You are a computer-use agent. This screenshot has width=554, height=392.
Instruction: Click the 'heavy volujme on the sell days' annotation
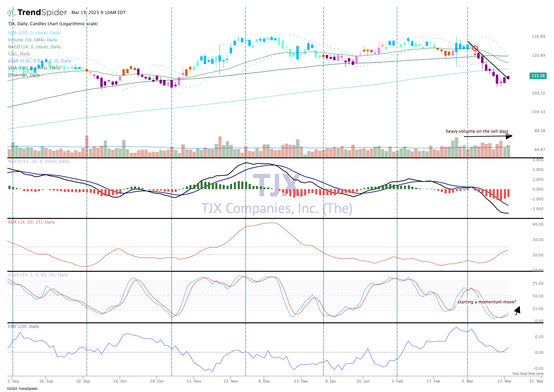[x=477, y=131]
